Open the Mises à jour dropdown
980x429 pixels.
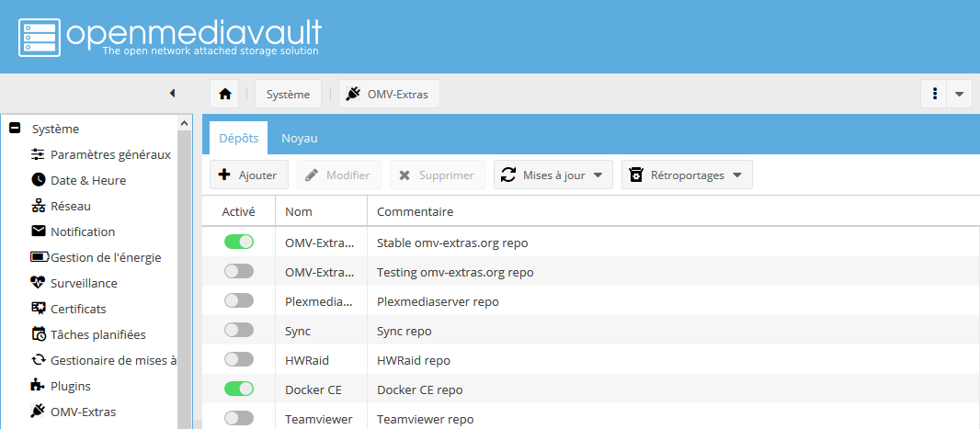[553, 175]
